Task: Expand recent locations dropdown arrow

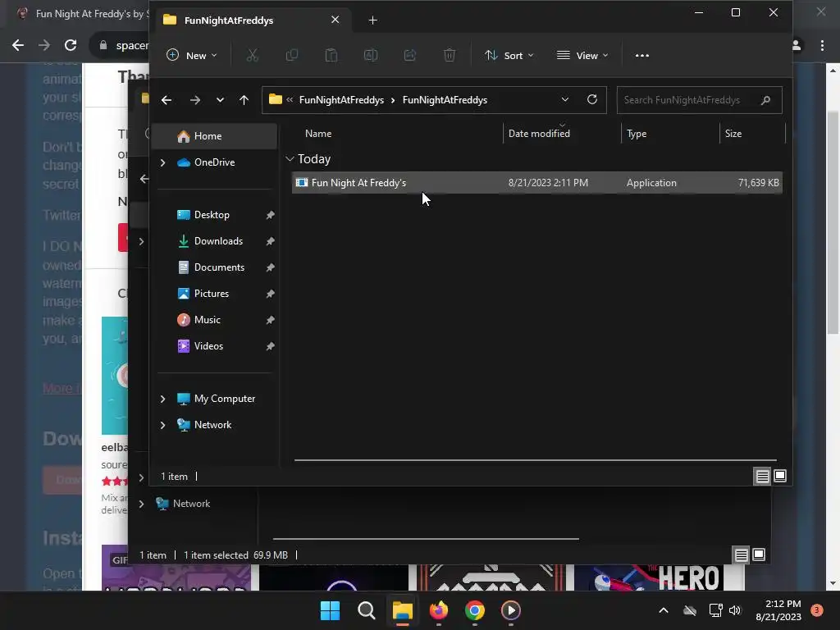Action: [220, 100]
